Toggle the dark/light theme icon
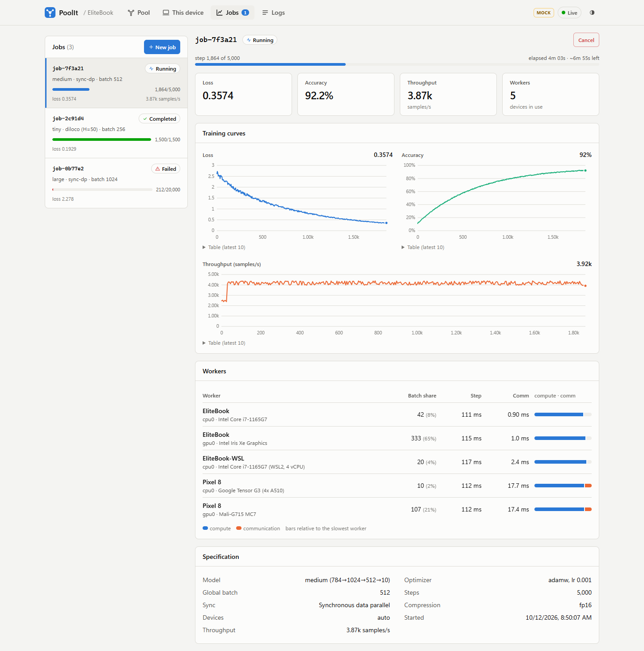The height and width of the screenshot is (651, 644). point(592,13)
